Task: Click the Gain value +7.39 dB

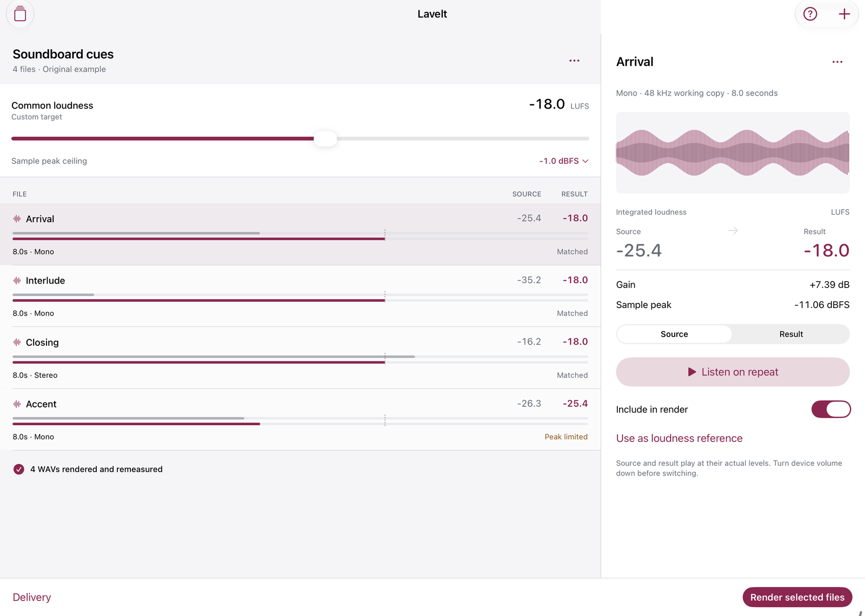Action: coord(829,285)
